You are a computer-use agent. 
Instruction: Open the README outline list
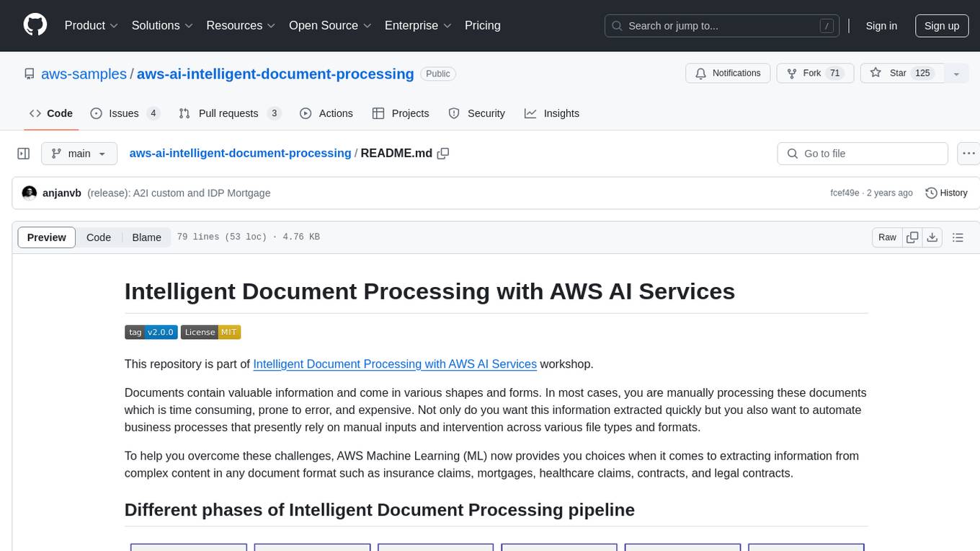[958, 237]
